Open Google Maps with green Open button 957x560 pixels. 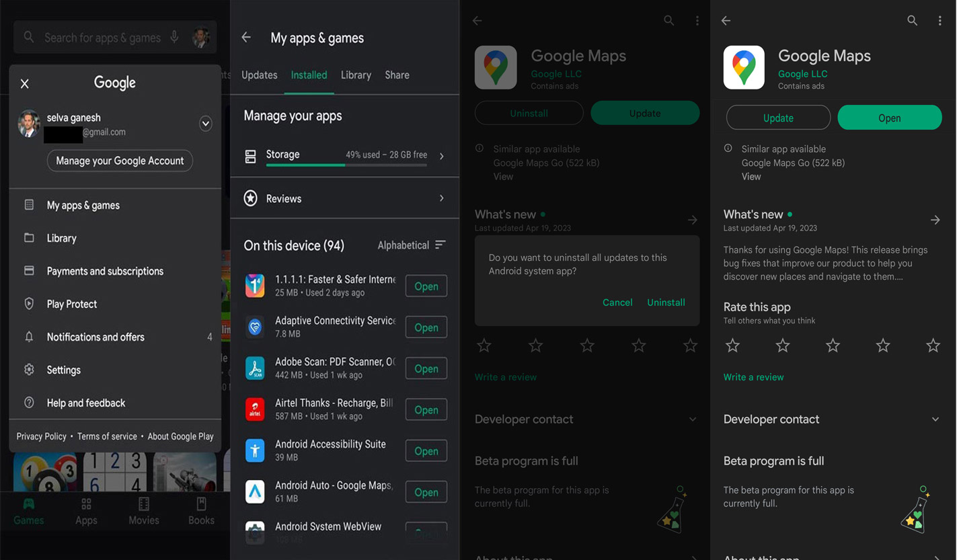[x=890, y=118]
